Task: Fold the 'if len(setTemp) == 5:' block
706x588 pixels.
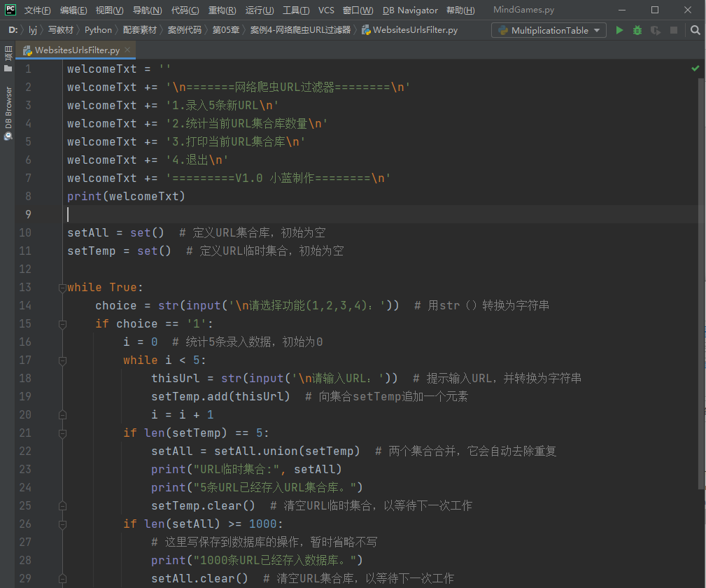Action: (x=62, y=433)
